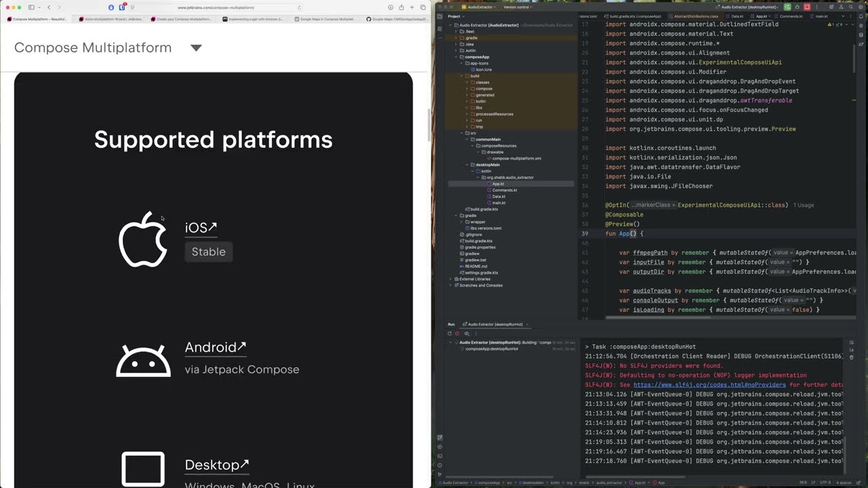Image resolution: width=868 pixels, height=488 pixels.
Task: Open the iOS platform link
Action: coord(201,228)
